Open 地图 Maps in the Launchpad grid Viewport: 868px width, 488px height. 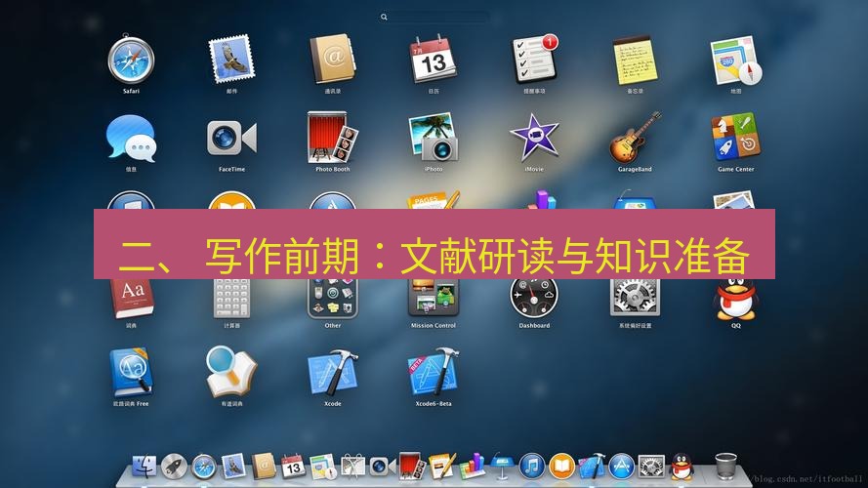tap(735, 60)
